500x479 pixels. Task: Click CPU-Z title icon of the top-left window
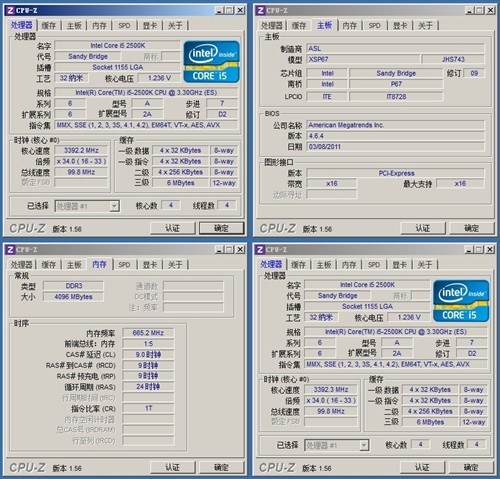click(10, 10)
